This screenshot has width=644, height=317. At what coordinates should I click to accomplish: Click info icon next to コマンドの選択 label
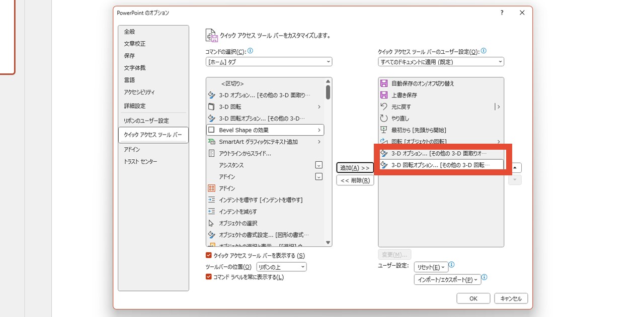point(250,51)
